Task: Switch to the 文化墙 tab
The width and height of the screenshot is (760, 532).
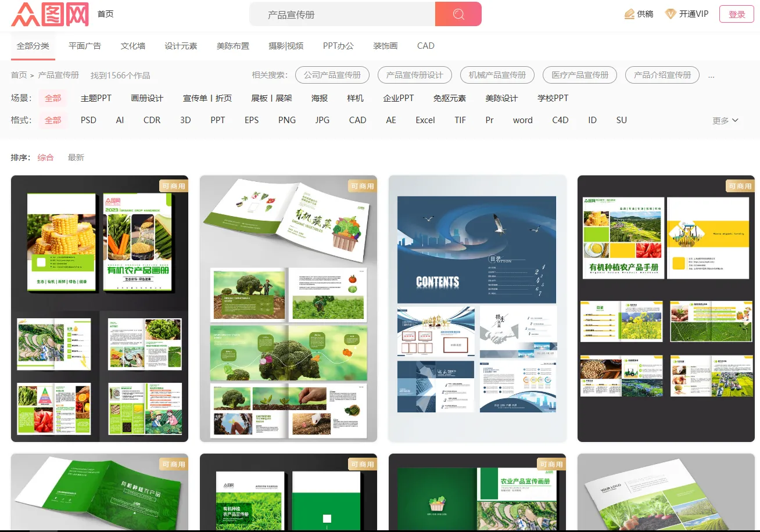Action: (x=133, y=46)
